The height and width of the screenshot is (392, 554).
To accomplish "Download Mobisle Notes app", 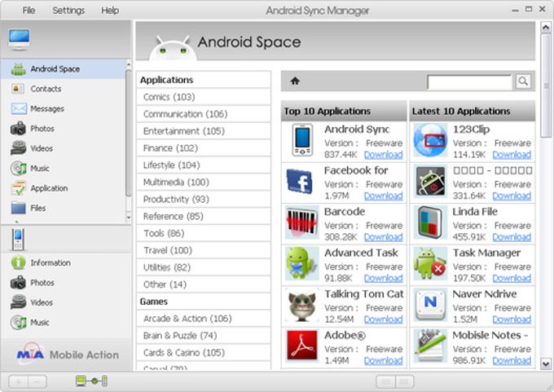I will pyautogui.click(x=512, y=360).
